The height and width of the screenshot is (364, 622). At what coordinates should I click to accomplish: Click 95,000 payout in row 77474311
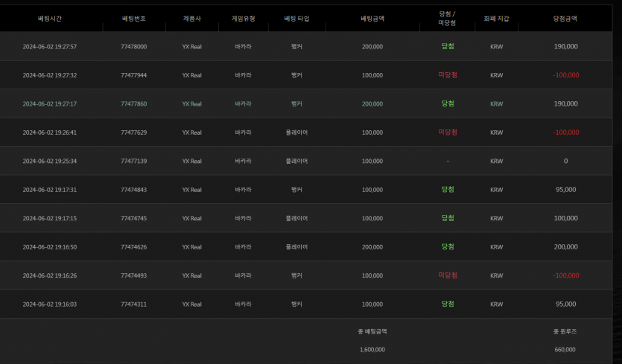coord(565,304)
